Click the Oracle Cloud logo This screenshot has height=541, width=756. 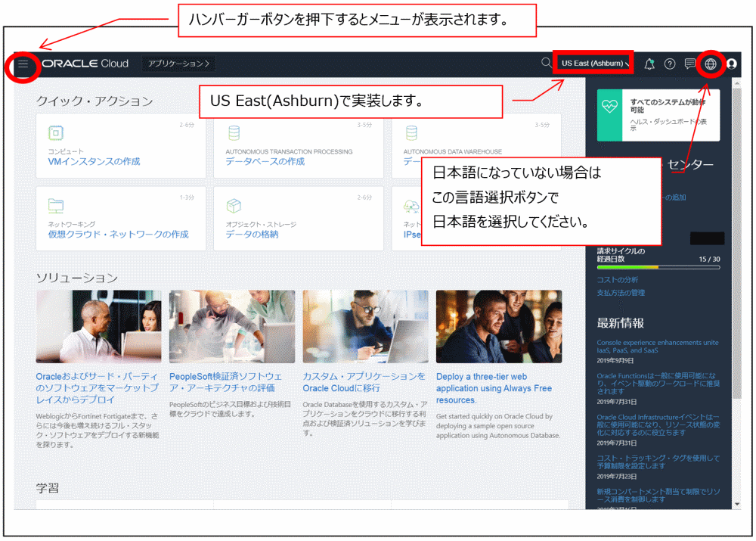(85, 64)
